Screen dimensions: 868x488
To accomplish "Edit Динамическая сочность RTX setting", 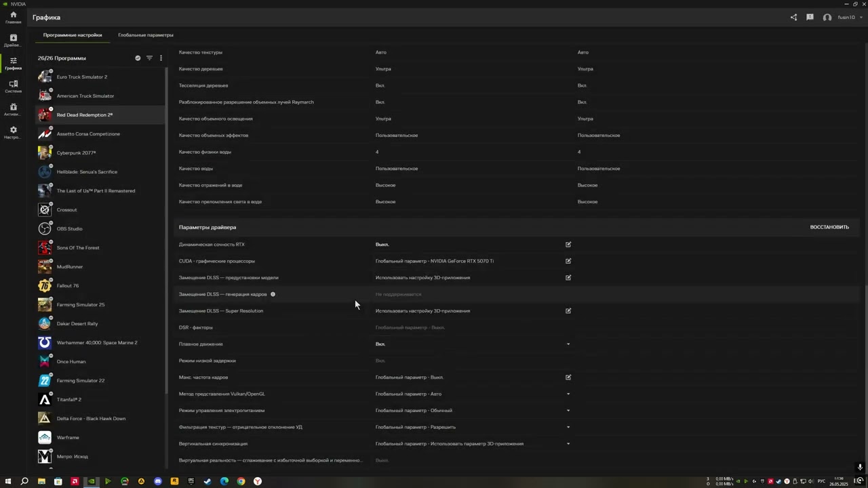I will [x=568, y=245].
